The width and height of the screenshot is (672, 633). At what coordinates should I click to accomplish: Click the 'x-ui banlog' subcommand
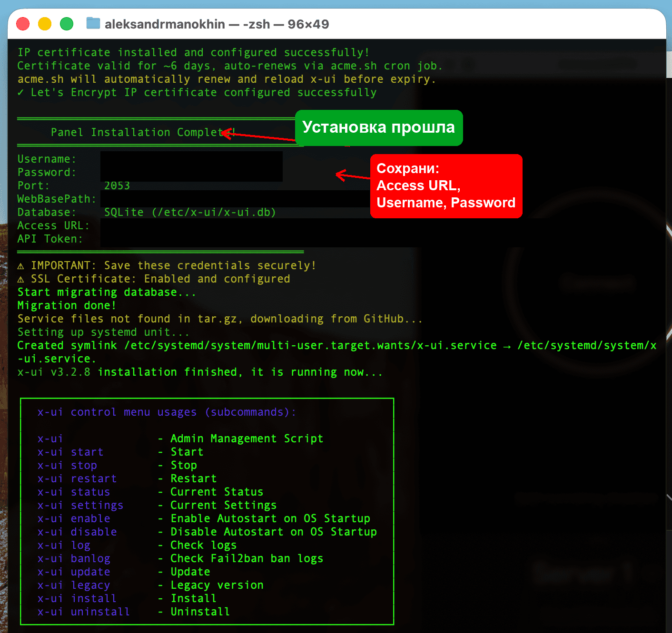coord(74,558)
